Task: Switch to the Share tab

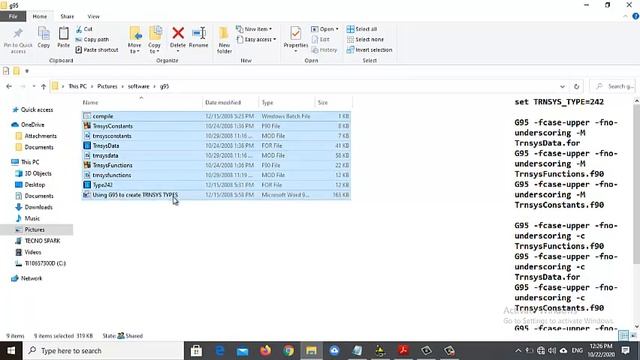Action: [67, 16]
